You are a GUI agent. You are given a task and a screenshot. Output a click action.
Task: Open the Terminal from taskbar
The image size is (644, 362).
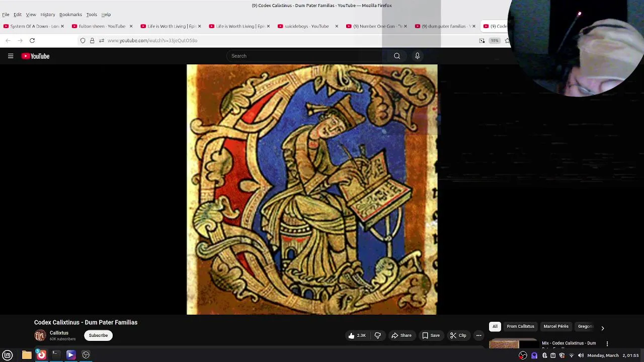[56, 355]
